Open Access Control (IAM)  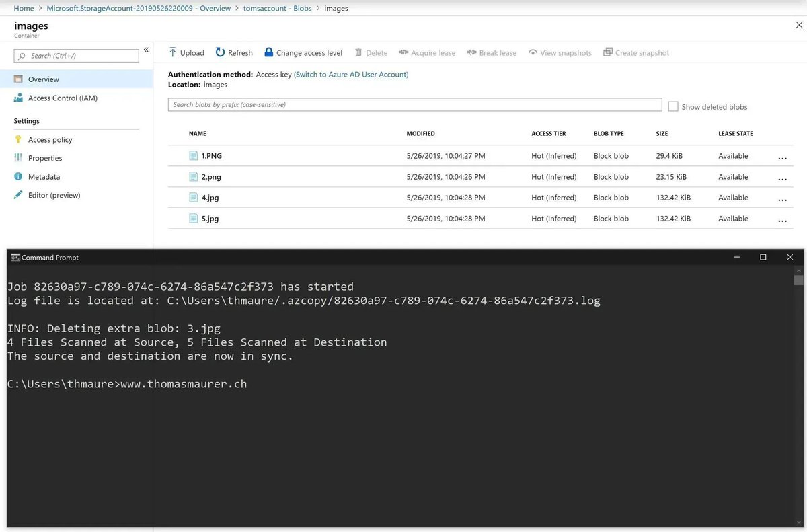coord(63,98)
